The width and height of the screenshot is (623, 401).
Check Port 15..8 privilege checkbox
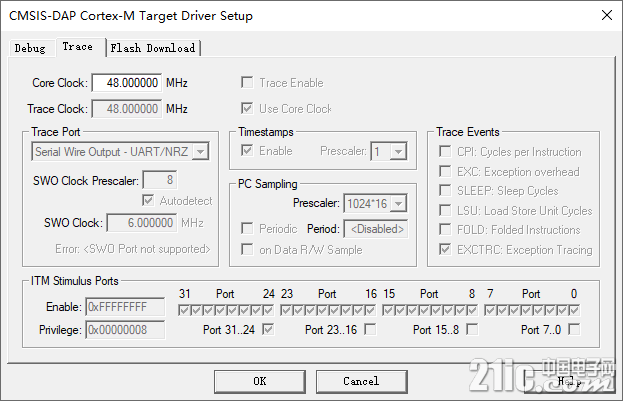[472, 329]
